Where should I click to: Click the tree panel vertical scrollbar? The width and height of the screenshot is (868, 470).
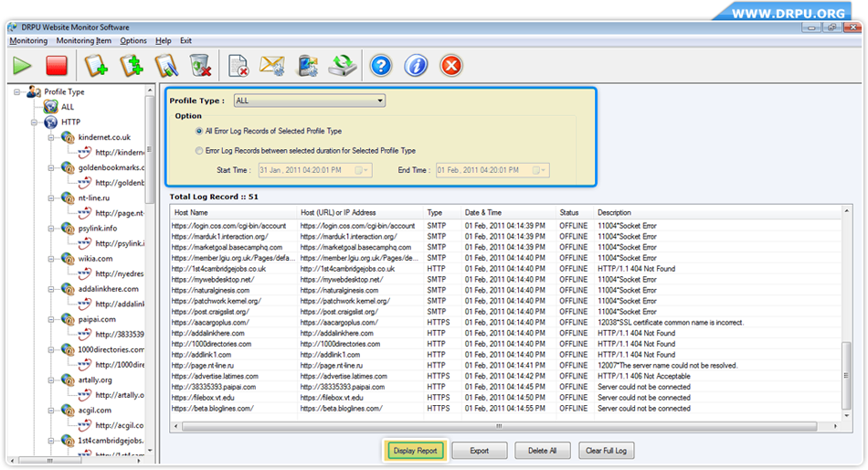pyautogui.click(x=150, y=150)
